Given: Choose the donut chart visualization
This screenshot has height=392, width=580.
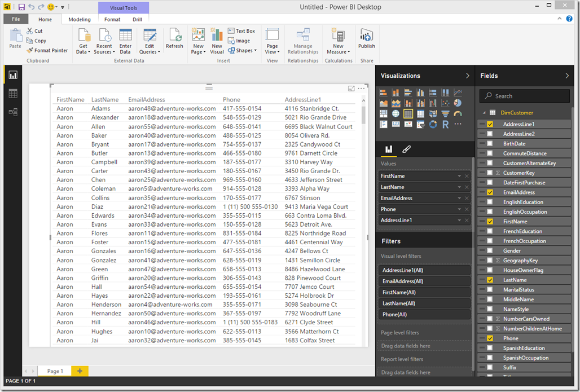Looking at the screenshot, I should point(433,124).
